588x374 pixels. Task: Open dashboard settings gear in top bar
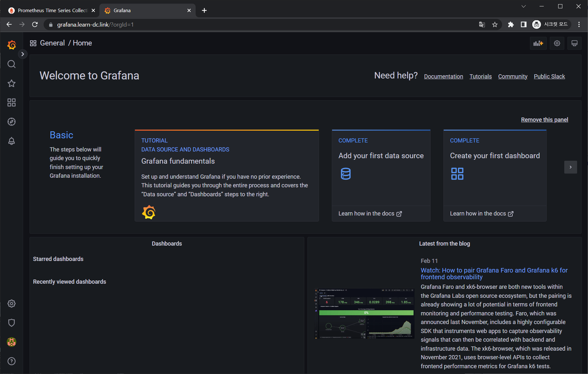click(x=557, y=43)
